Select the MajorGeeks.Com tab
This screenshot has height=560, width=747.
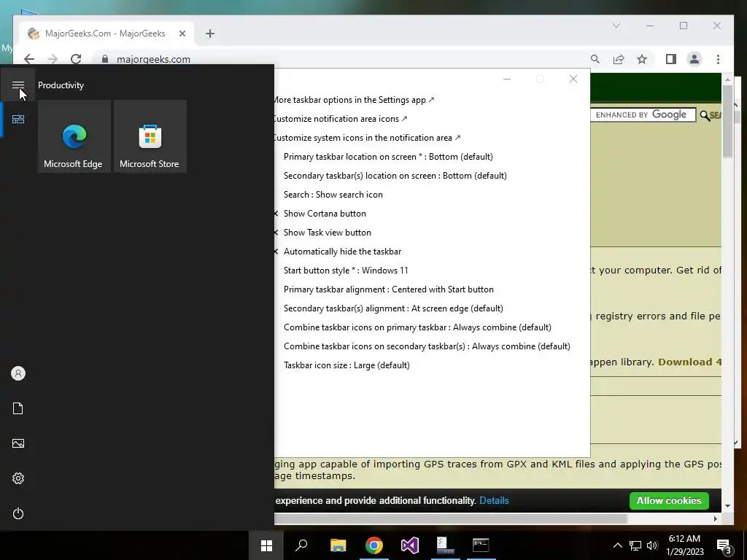click(x=107, y=34)
